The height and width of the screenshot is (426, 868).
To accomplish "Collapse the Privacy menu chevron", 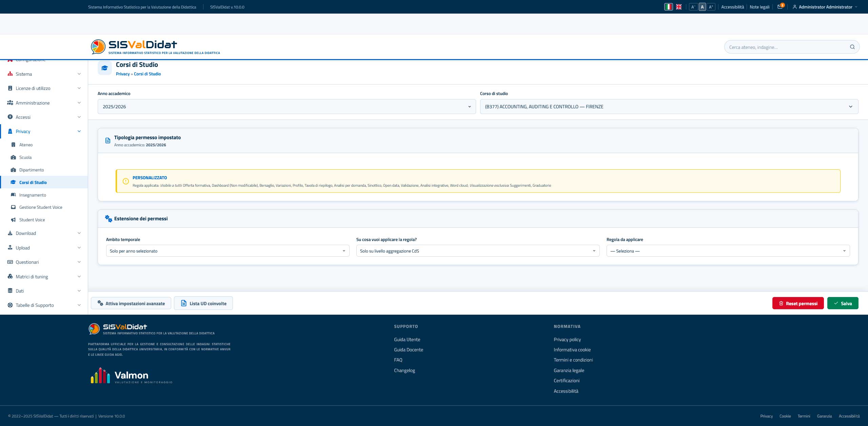I will 79,131.
